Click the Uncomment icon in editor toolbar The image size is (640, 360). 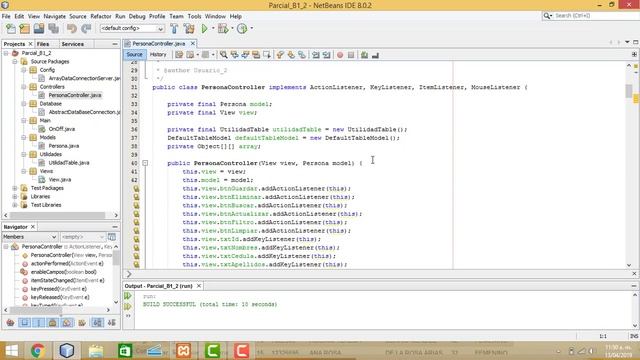(375, 55)
